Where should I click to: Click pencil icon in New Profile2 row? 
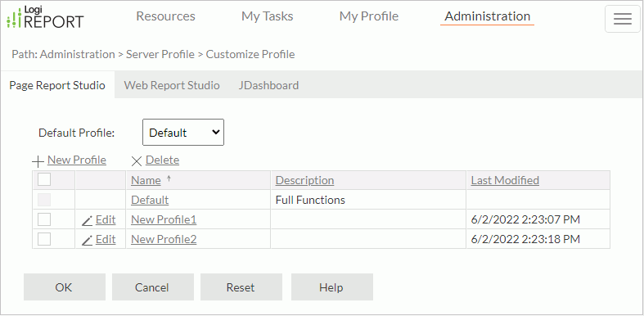pos(87,241)
